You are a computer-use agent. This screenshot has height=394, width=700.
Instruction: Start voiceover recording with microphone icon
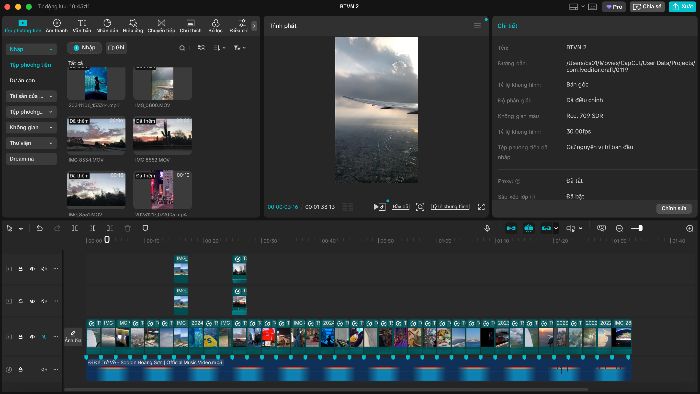click(x=487, y=228)
